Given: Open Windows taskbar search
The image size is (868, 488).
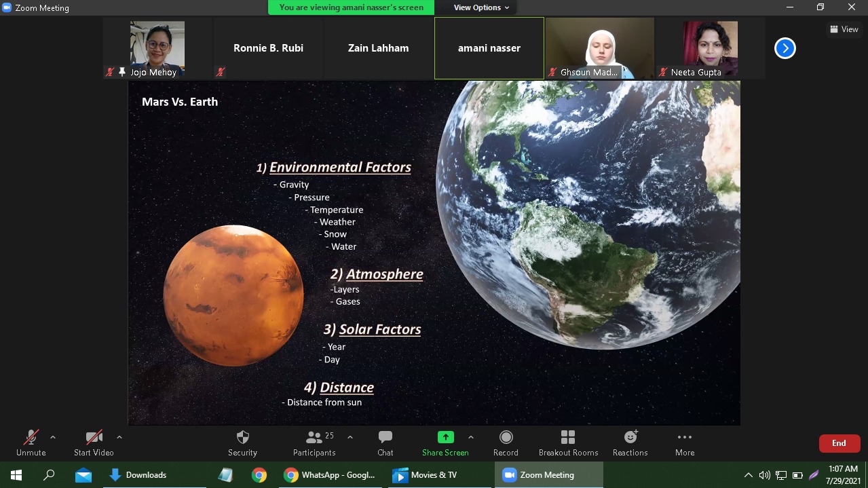Looking at the screenshot, I should click(x=49, y=475).
